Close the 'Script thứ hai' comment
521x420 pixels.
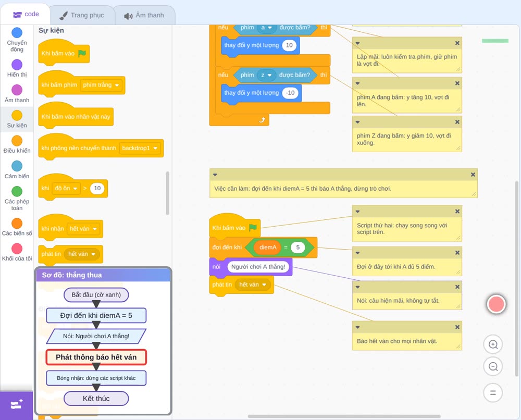(x=457, y=212)
